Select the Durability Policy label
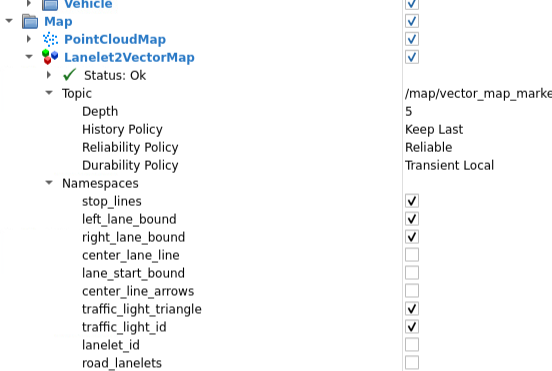Image resolution: width=552 pixels, height=371 pixels. click(x=130, y=165)
